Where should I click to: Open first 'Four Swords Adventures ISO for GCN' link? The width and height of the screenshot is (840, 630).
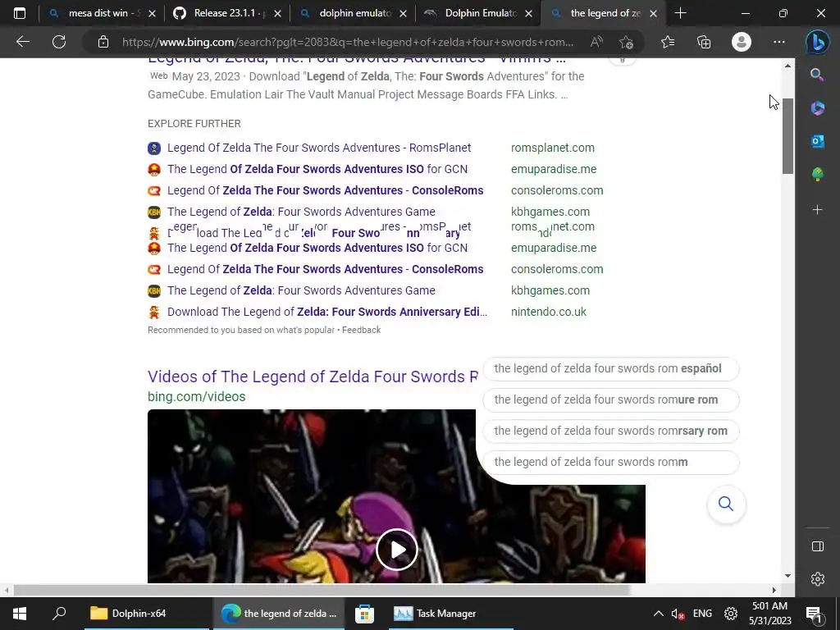pos(317,169)
